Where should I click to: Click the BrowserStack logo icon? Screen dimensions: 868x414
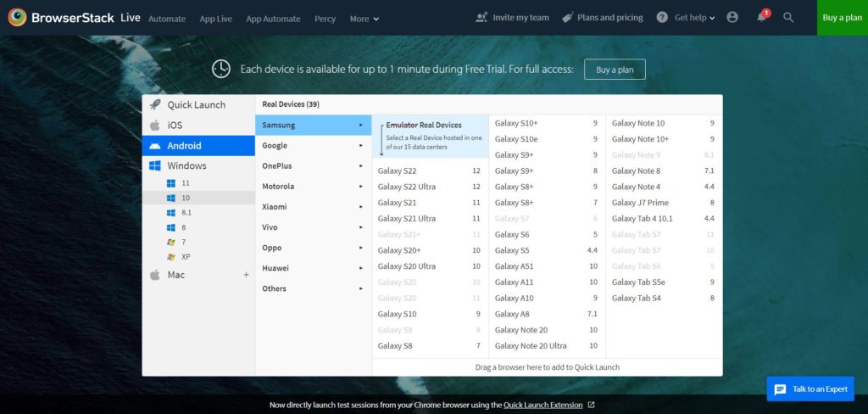[17, 17]
